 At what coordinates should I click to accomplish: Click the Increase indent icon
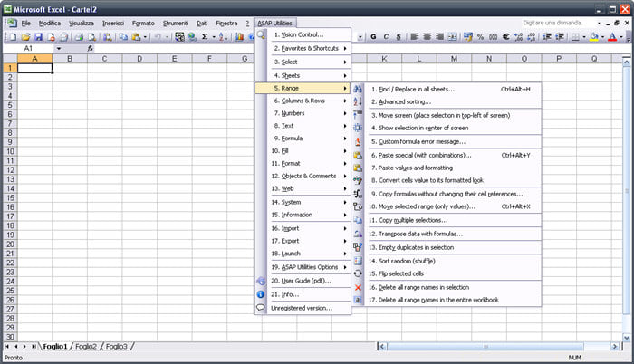click(x=560, y=37)
